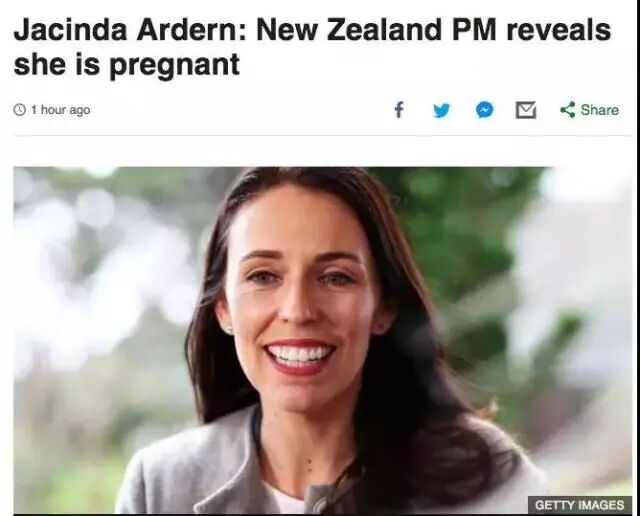The height and width of the screenshot is (516, 640).
Task: Open the share network icon
Action: point(567,110)
